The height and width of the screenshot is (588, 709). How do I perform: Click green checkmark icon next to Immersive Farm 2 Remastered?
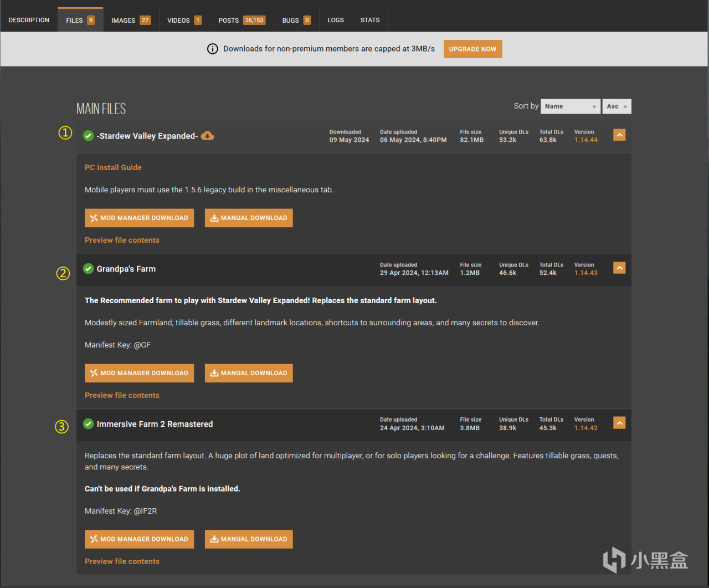click(88, 424)
